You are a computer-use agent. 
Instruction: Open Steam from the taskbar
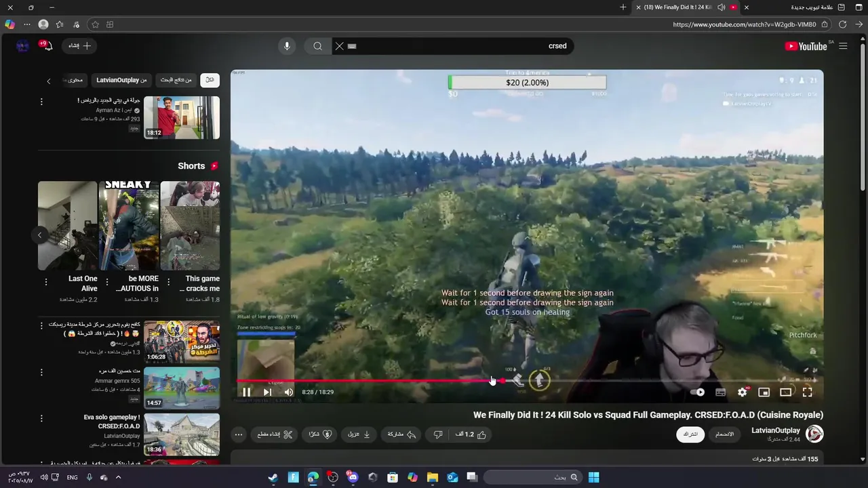tap(273, 477)
